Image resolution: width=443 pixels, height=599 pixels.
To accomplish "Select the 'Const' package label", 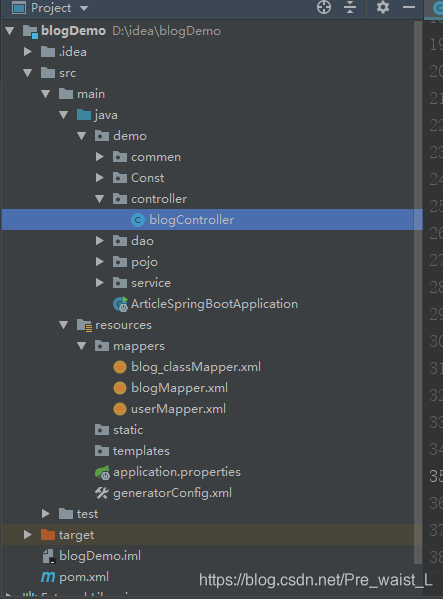I will (x=148, y=178).
